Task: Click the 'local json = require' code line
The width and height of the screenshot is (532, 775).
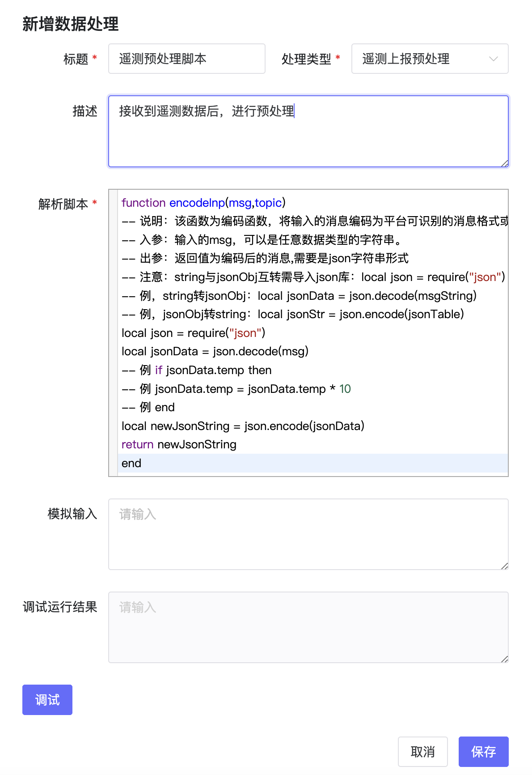Action: [193, 333]
